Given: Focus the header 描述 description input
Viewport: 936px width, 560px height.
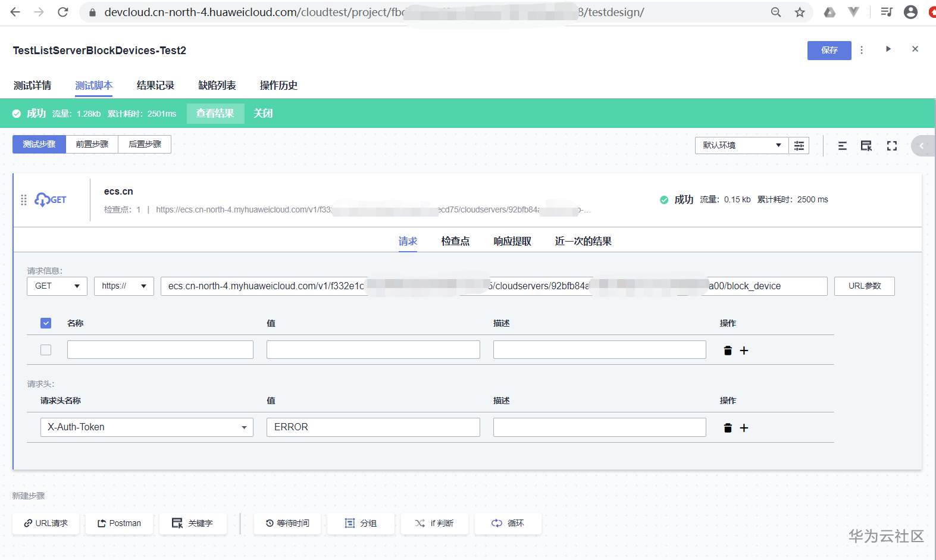Looking at the screenshot, I should [600, 427].
